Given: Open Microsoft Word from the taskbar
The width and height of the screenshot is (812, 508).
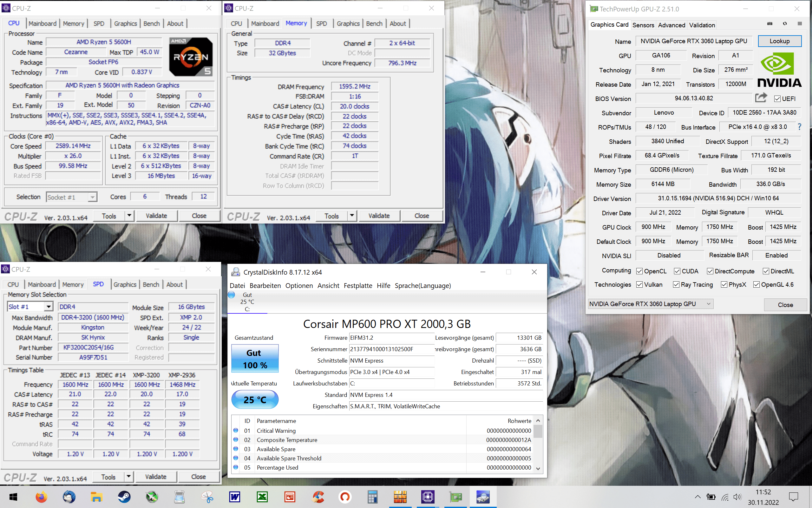Looking at the screenshot, I should (x=234, y=497).
